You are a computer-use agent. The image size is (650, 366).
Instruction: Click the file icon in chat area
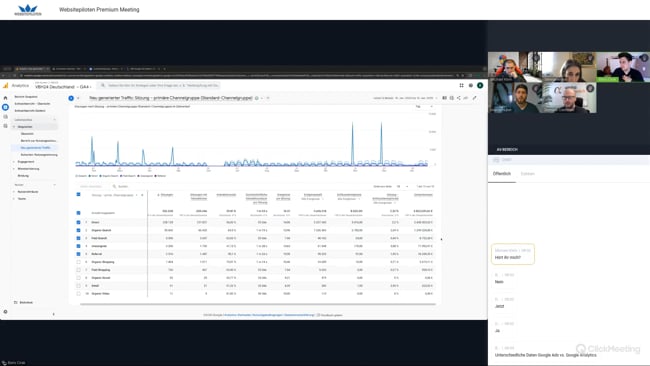[x=496, y=160]
